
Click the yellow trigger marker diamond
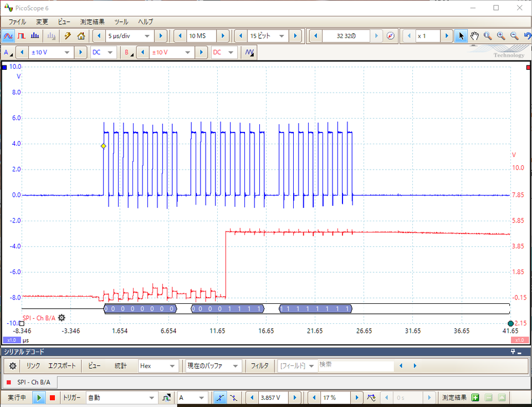pyautogui.click(x=103, y=146)
